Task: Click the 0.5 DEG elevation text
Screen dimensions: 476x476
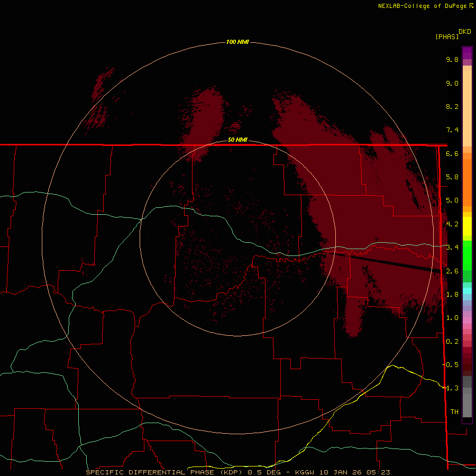Action: point(264,472)
